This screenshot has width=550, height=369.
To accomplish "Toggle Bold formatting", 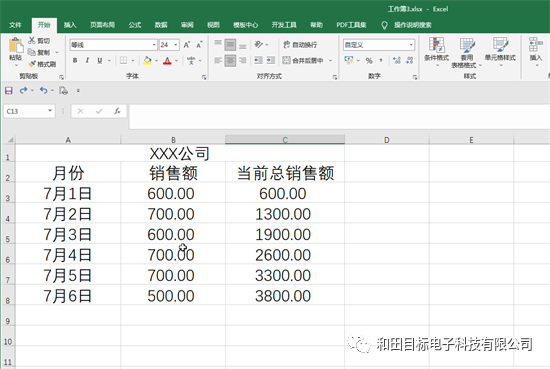I will (75, 60).
